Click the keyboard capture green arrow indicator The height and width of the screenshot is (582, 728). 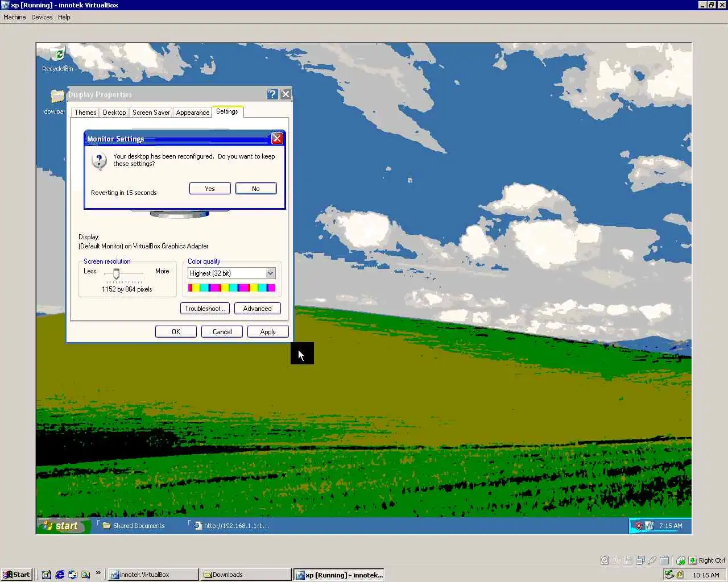pos(693,560)
